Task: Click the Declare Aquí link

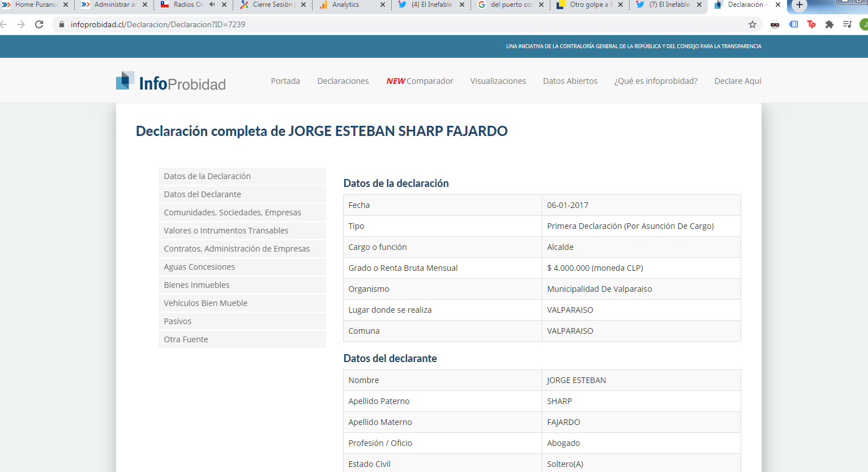Action: point(738,81)
